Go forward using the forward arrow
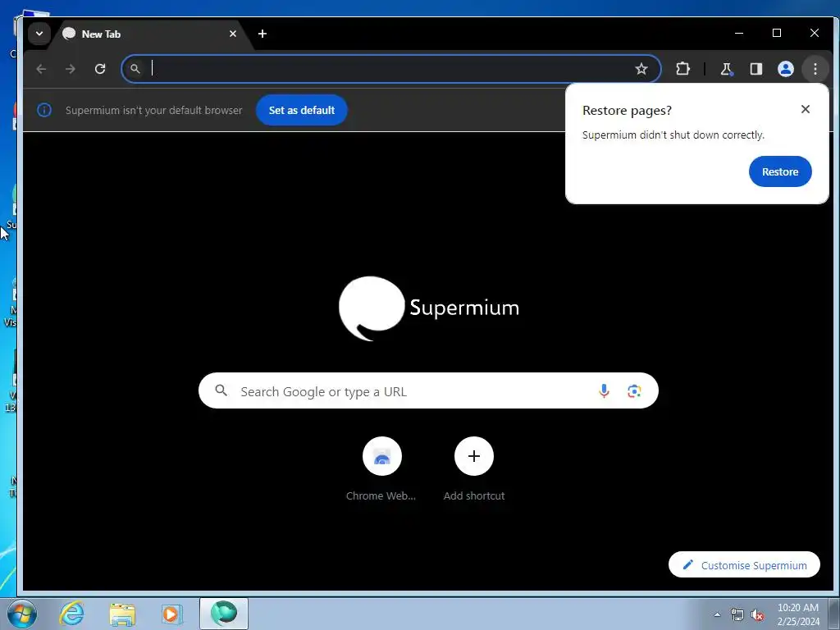This screenshot has width=840, height=630. click(71, 69)
